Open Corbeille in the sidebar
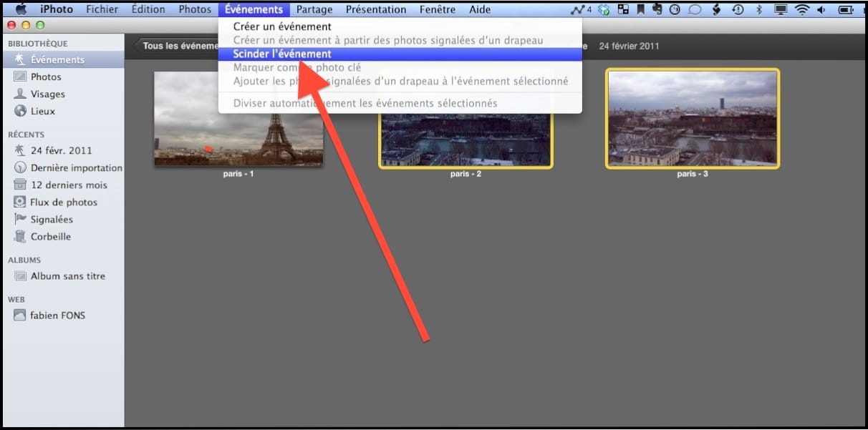 (x=64, y=236)
